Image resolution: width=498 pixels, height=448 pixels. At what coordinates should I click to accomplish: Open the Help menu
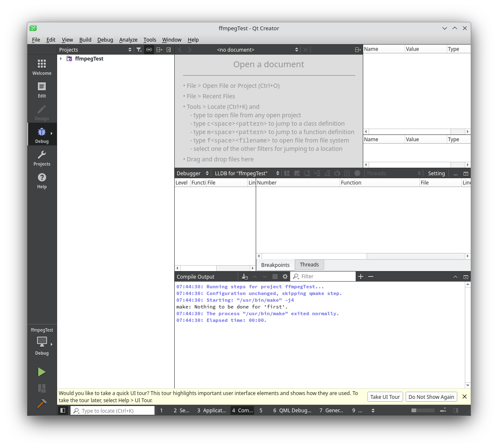(x=193, y=40)
